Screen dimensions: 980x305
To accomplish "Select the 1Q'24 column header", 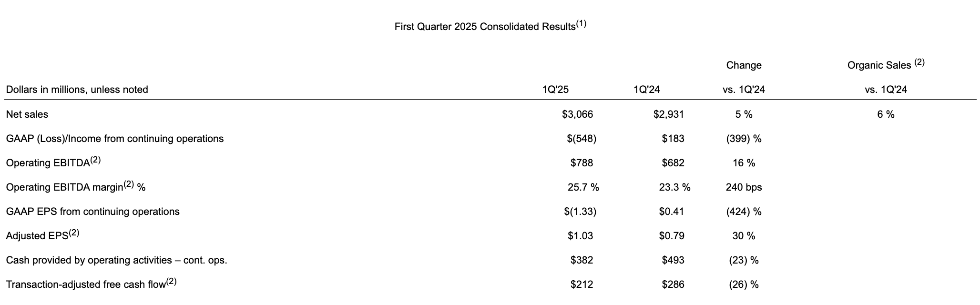I will click(x=646, y=90).
